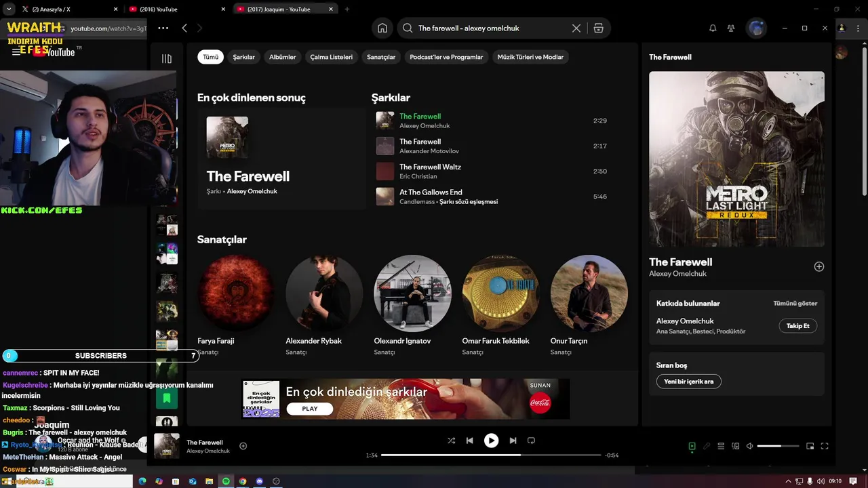Open Metro Last Light album cover in panel
Screen dimensions: 868x488
point(736,159)
